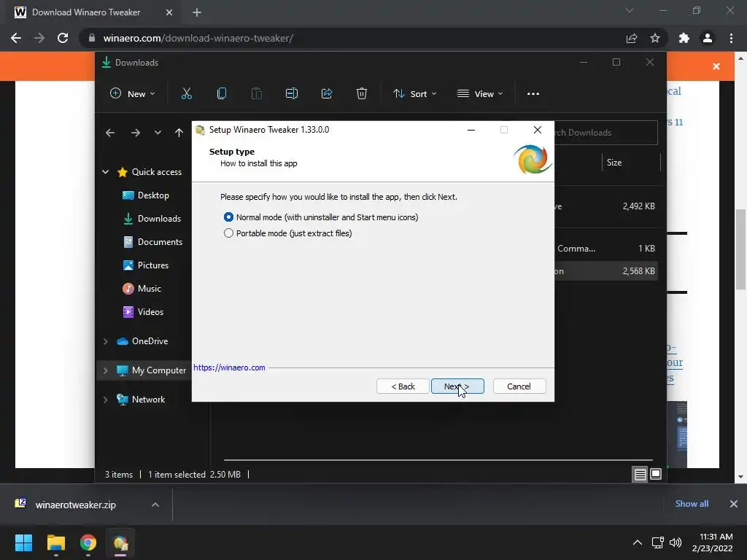
Task: Click Delete trash icon in Downloads toolbar
Action: click(x=362, y=94)
